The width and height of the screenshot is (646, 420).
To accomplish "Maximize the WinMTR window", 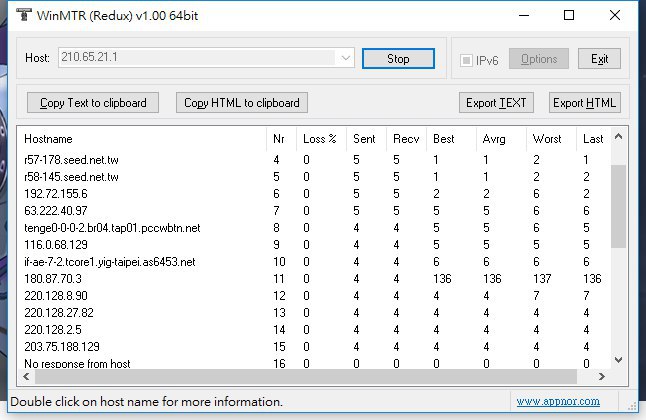I will pyautogui.click(x=569, y=15).
